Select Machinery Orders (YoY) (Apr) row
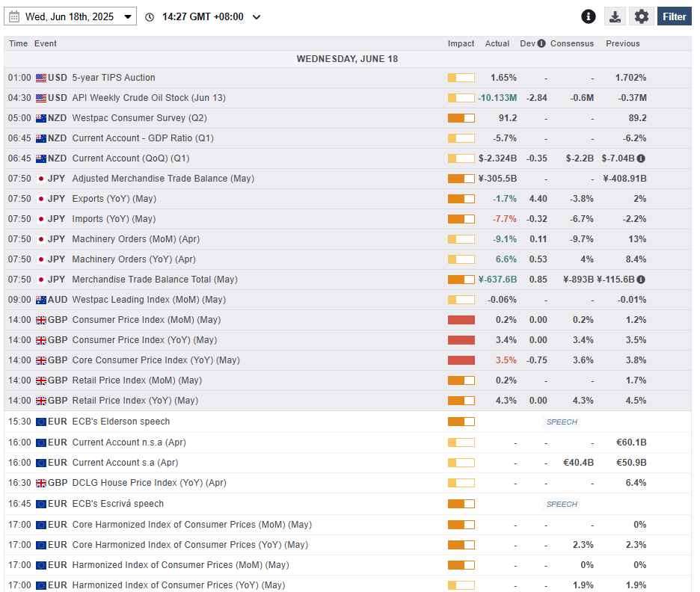Viewport: 700px width, 592px height. pos(347,259)
